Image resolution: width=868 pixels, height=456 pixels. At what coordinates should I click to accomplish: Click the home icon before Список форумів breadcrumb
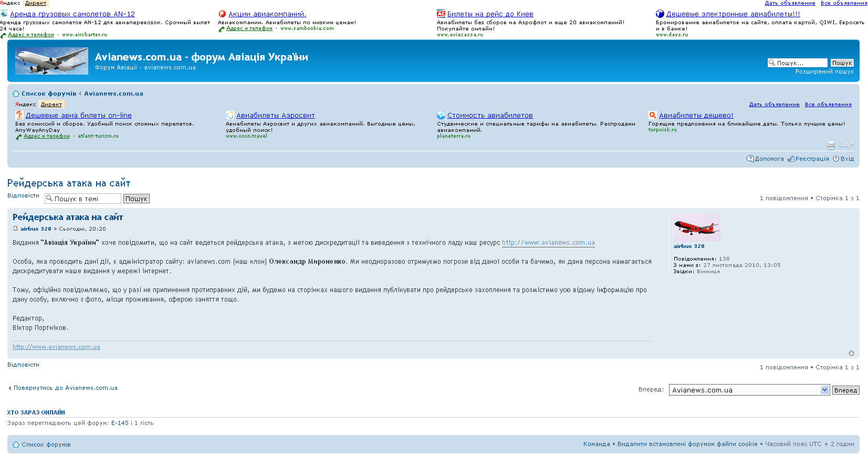16,94
